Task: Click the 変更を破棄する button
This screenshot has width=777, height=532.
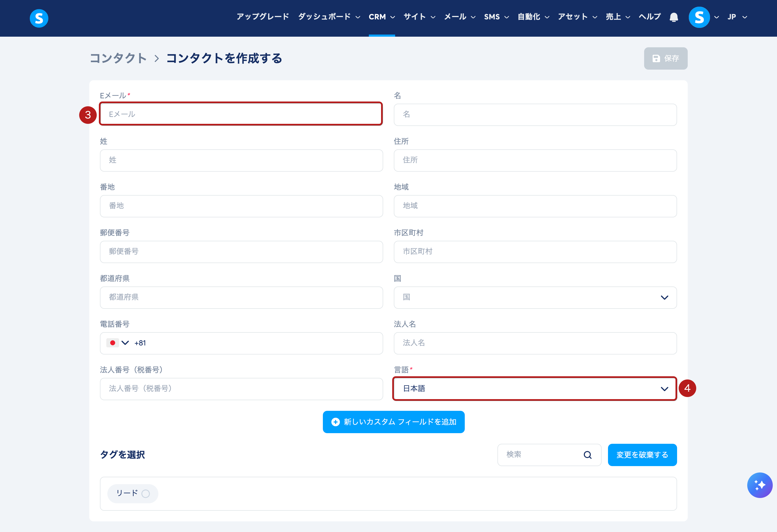Action: click(642, 455)
